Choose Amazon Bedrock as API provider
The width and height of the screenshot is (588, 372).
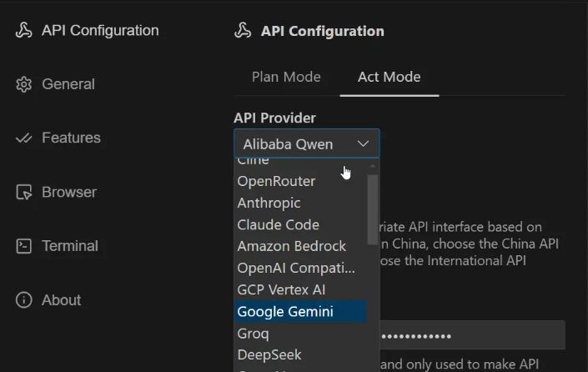[x=300, y=246]
